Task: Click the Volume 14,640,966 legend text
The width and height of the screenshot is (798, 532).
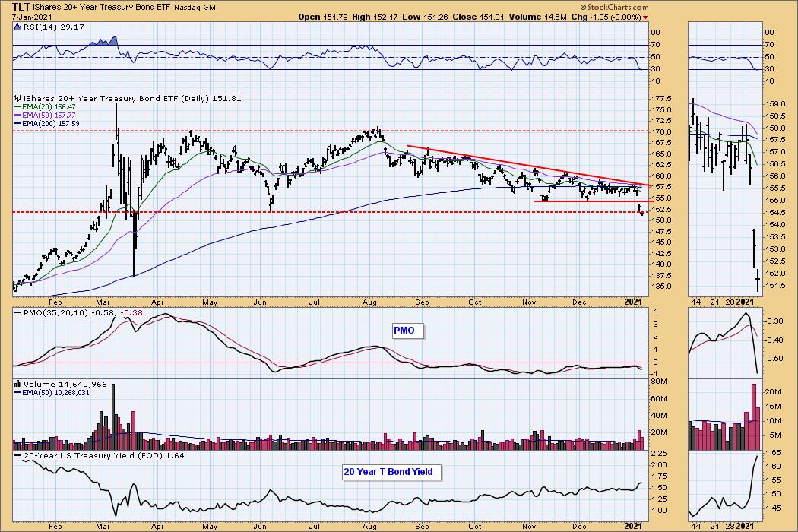Action: (x=65, y=385)
